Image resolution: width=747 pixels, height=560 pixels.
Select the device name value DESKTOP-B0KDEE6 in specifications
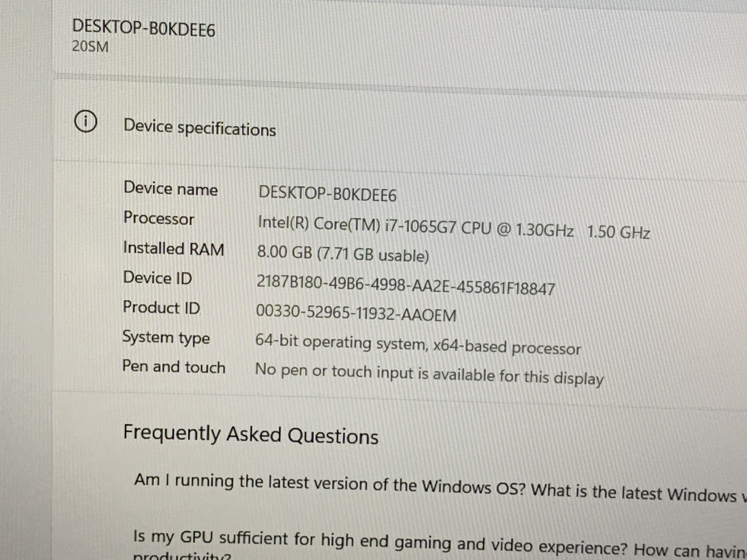(x=327, y=194)
